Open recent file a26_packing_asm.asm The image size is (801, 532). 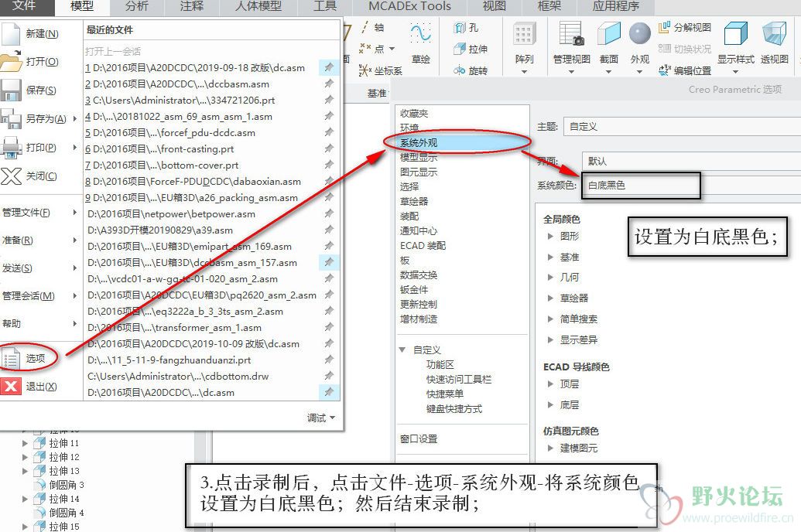point(192,198)
